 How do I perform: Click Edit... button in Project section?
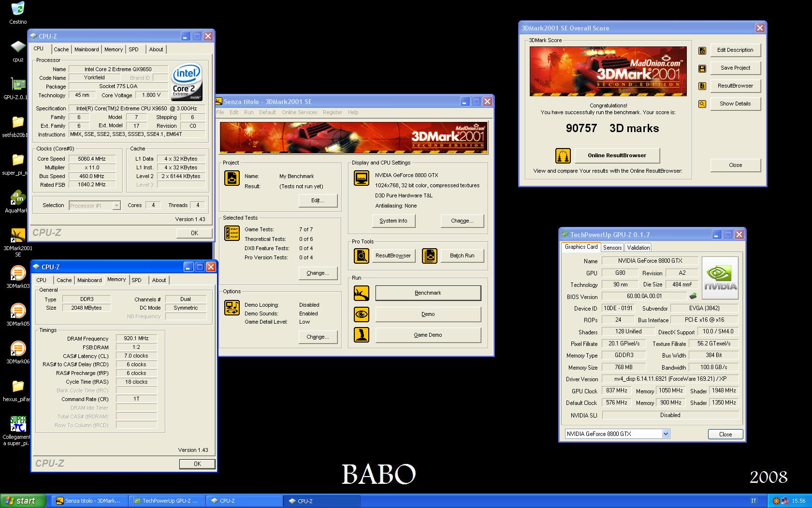[318, 200]
